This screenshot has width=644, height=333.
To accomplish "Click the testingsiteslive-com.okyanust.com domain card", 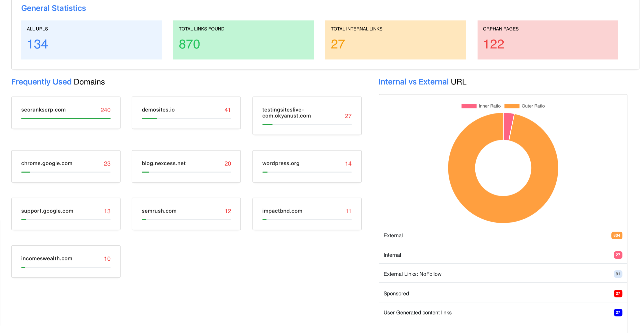I will pyautogui.click(x=307, y=116).
